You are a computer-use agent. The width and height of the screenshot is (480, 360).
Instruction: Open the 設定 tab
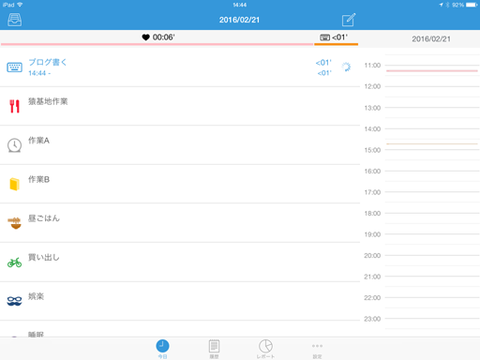click(x=317, y=350)
